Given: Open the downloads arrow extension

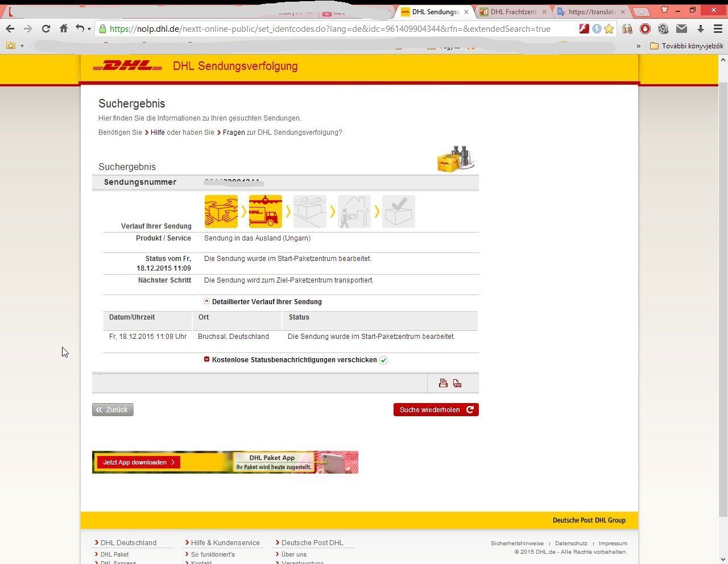Looking at the screenshot, I should tap(700, 28).
